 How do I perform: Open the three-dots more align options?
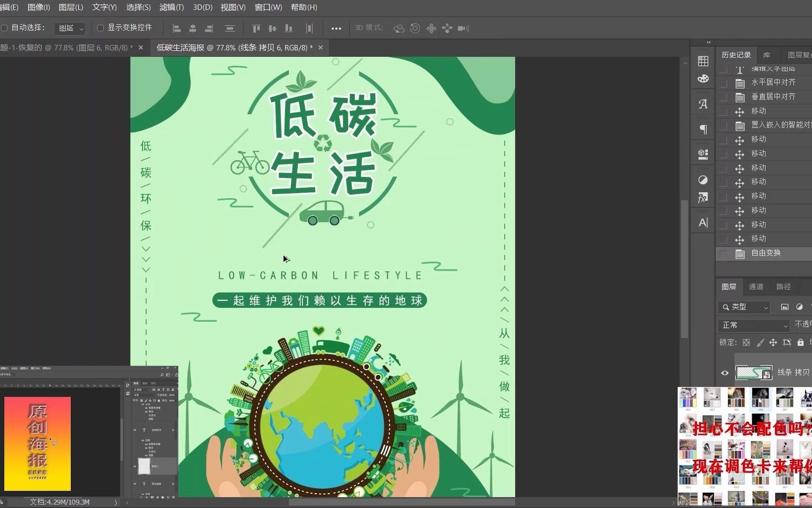[336, 29]
